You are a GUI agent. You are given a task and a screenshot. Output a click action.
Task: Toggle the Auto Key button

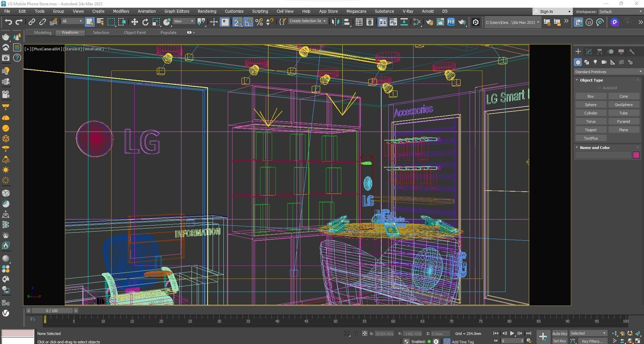pos(559,333)
